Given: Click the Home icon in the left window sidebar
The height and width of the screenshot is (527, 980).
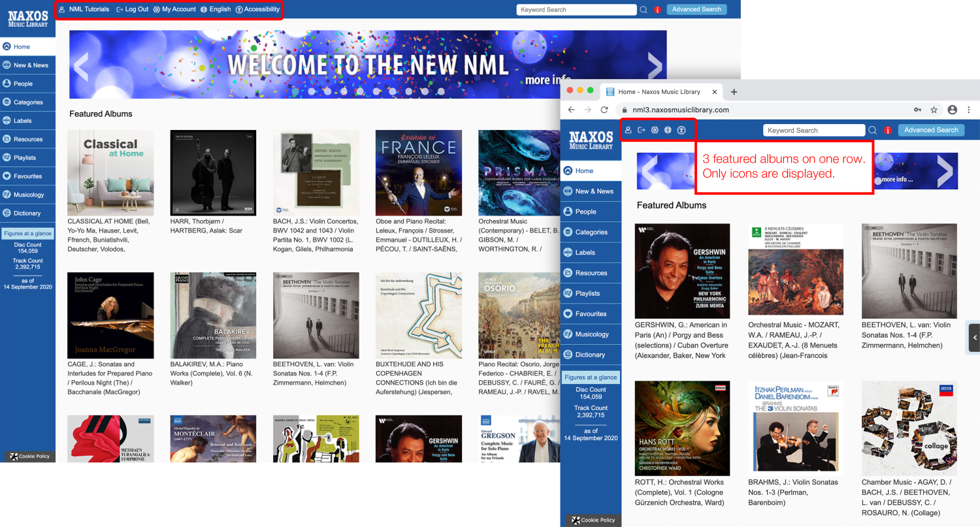Looking at the screenshot, I should click(7, 47).
